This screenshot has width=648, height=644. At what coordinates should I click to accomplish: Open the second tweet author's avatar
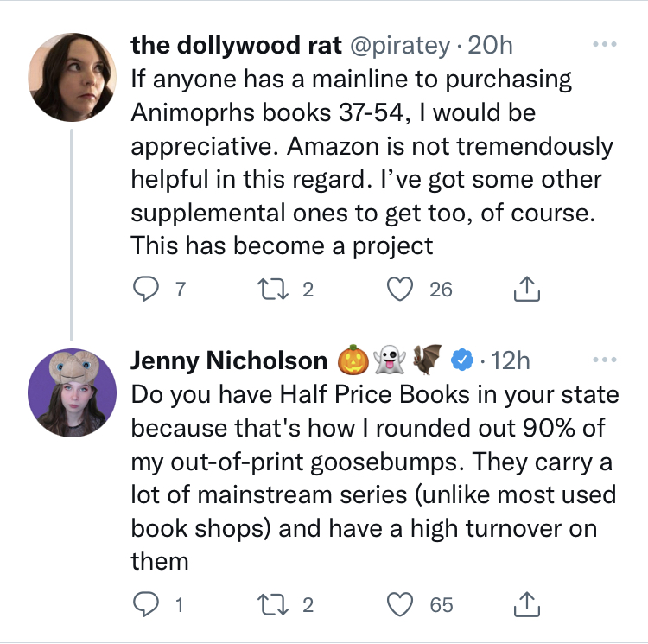click(73, 392)
